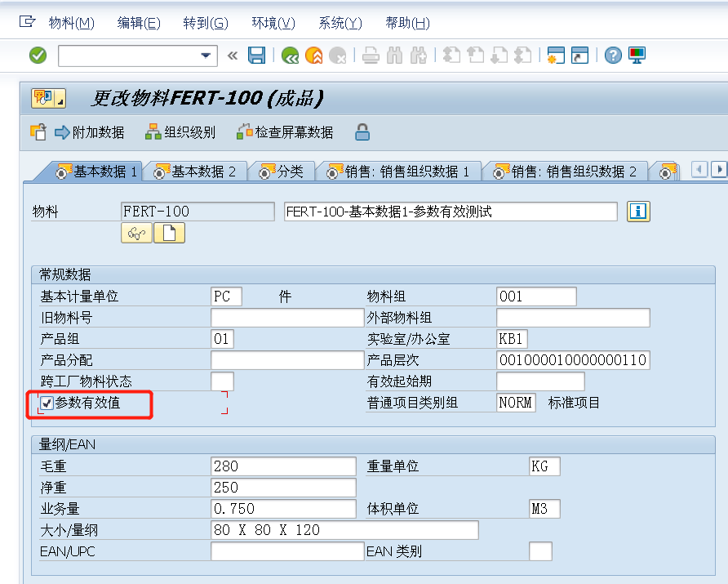Screen dimensions: 728x584
Task: Click the 外部物料组 input field
Action: (x=573, y=318)
